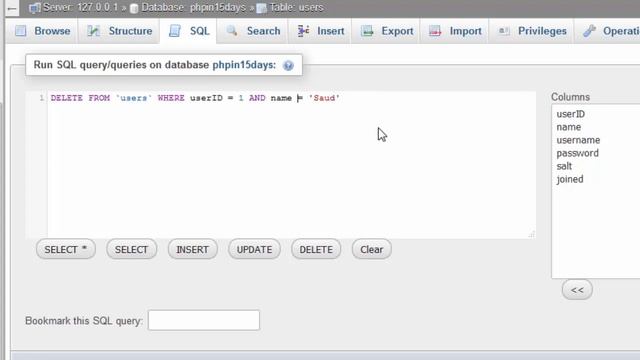Collapse the navigation panel arrow
The width and height of the screenshot is (640, 360).
coord(12,8)
